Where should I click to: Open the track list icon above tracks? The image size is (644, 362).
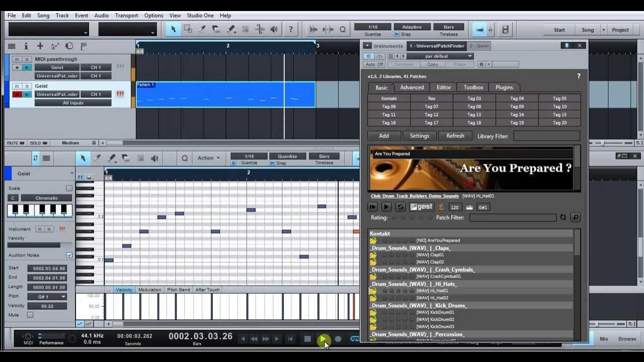tap(12, 46)
